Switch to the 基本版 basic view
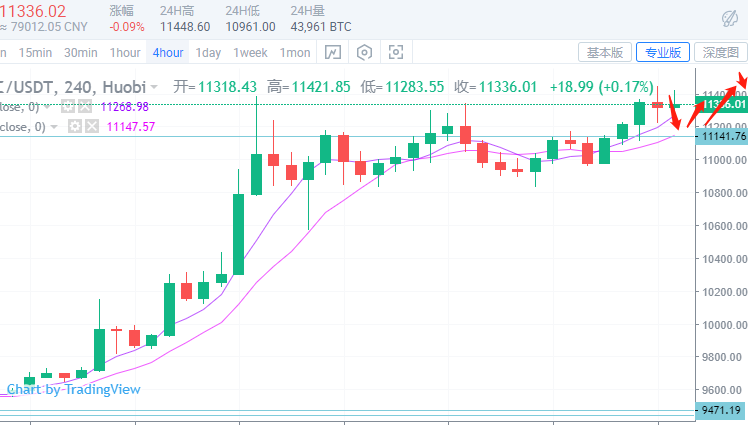The height and width of the screenshot is (425, 748). [x=605, y=52]
